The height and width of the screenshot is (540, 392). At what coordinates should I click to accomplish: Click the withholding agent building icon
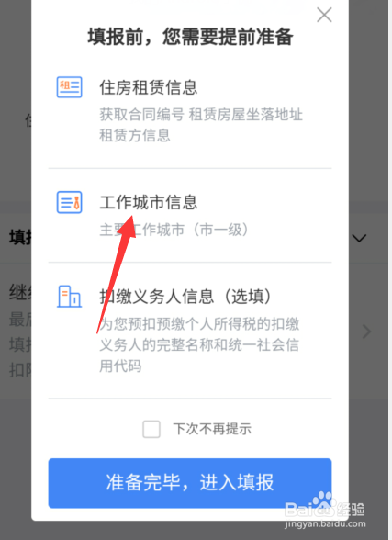click(69, 296)
